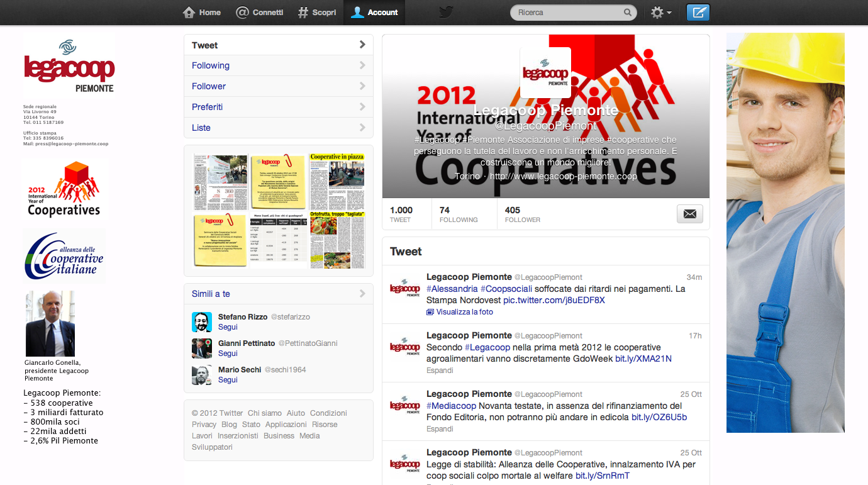Viewport: 868px width, 485px height.
Task: Click the 34m tweet timestamp
Action: 694,277
